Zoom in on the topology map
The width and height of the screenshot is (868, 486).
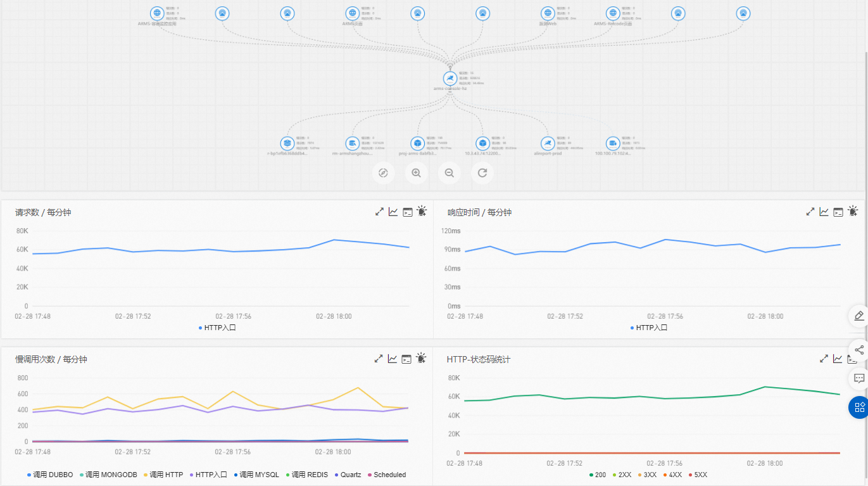click(x=417, y=172)
